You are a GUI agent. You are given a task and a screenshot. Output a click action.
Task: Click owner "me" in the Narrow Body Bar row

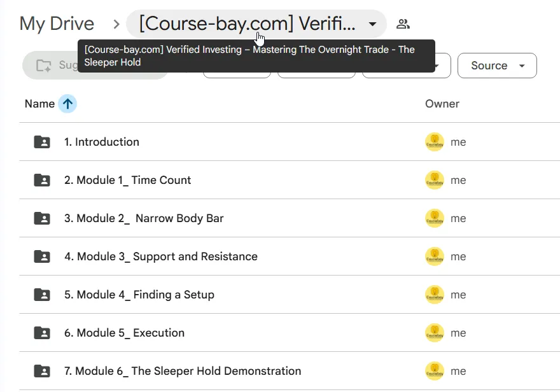tap(458, 218)
